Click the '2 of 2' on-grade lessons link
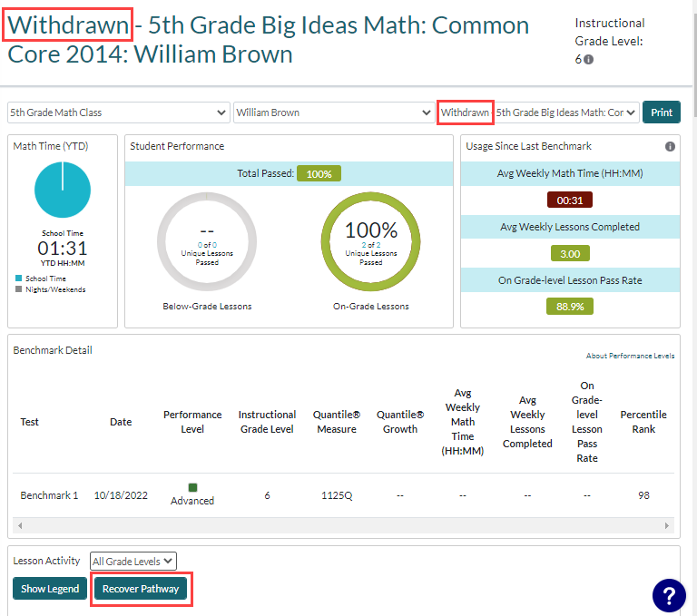This screenshot has width=697, height=616. tap(370, 245)
